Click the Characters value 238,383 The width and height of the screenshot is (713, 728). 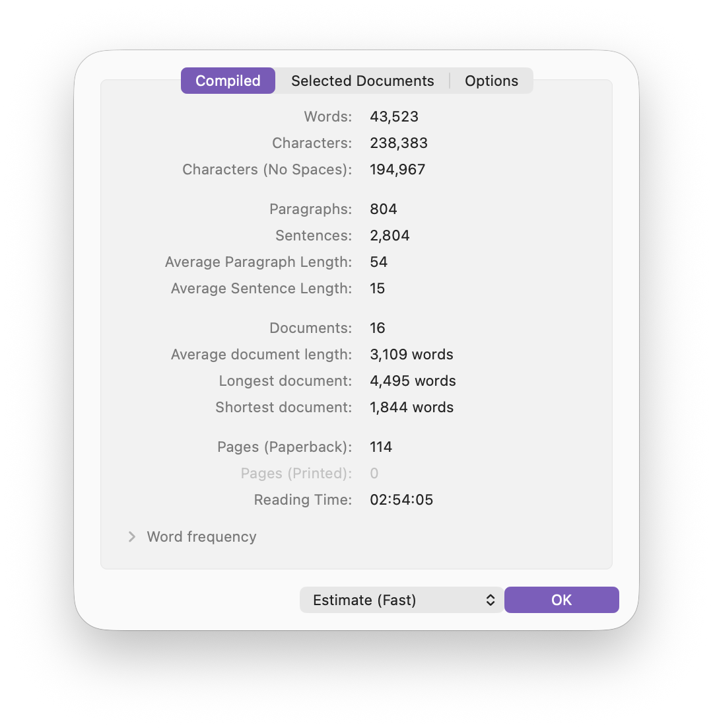click(399, 143)
